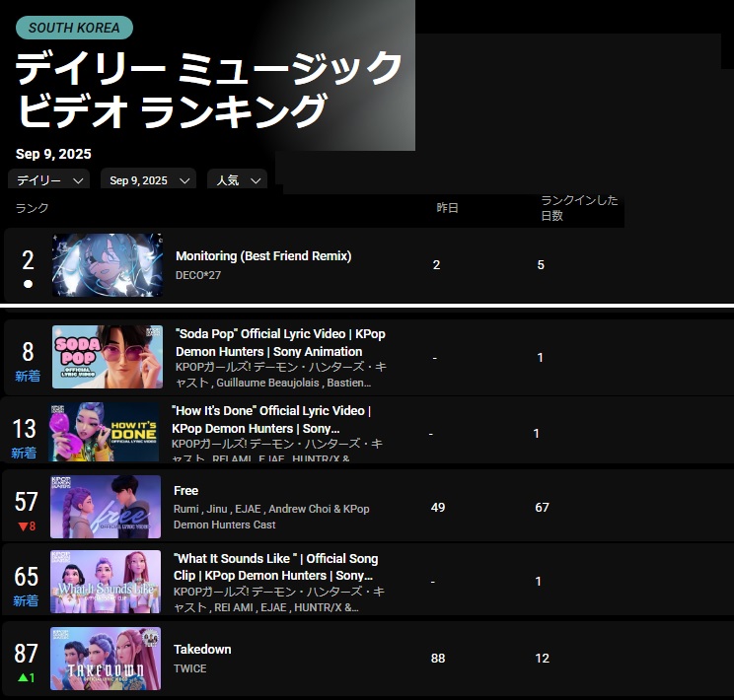Click the green up arrow on rank 87
The image size is (734, 700).
22,677
